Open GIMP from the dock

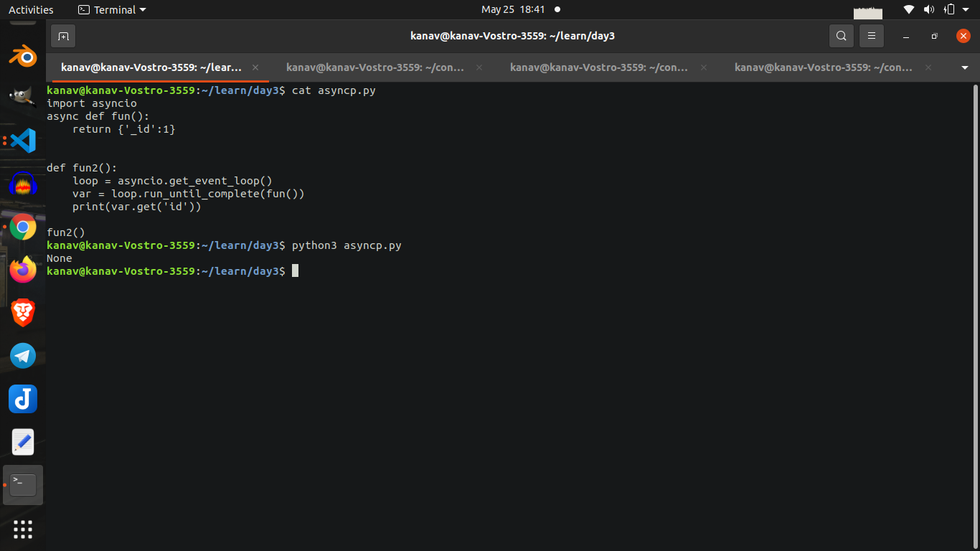tap(23, 98)
